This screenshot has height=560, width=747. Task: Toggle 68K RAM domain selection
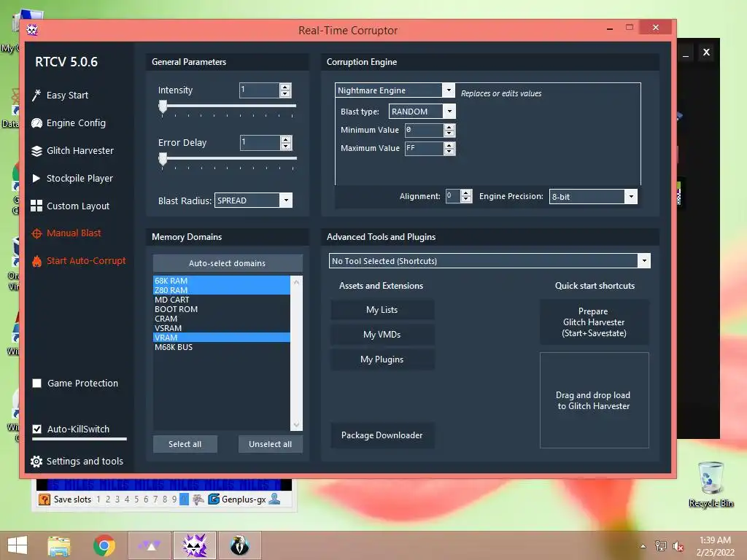tap(222, 281)
